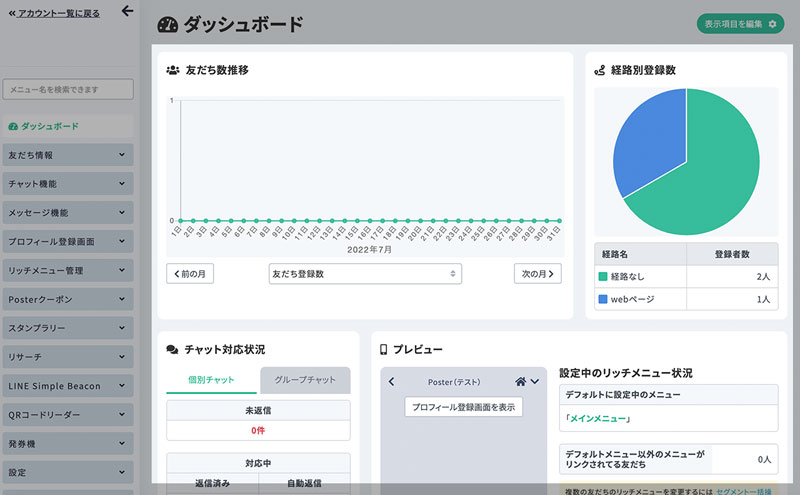The image size is (800, 495).
Task: Go to next month with 次の月
Action: pos(538,274)
